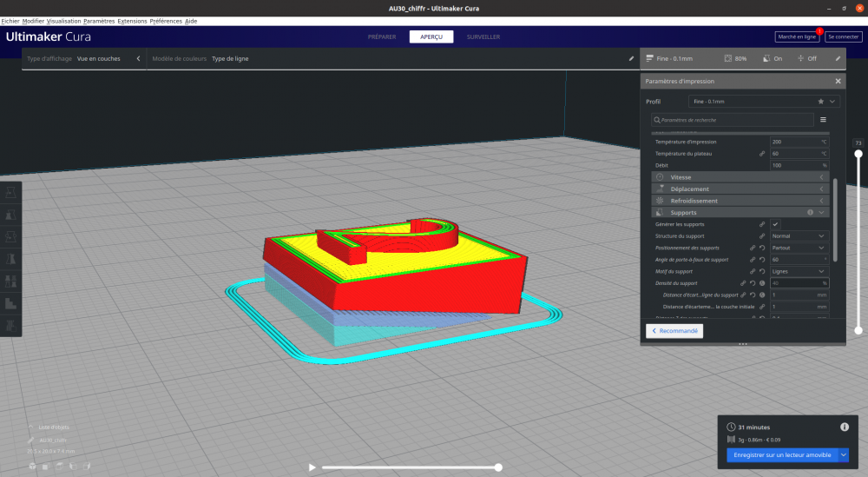Expand the Refroidissement settings section
This screenshot has height=477, width=868.
740,201
